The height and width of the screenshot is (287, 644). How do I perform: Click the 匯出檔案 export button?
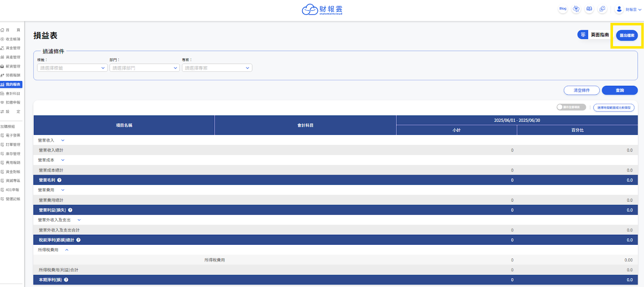pos(627,35)
